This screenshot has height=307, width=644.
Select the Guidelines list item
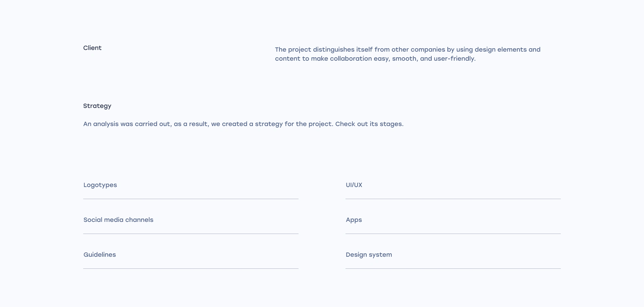(100, 255)
